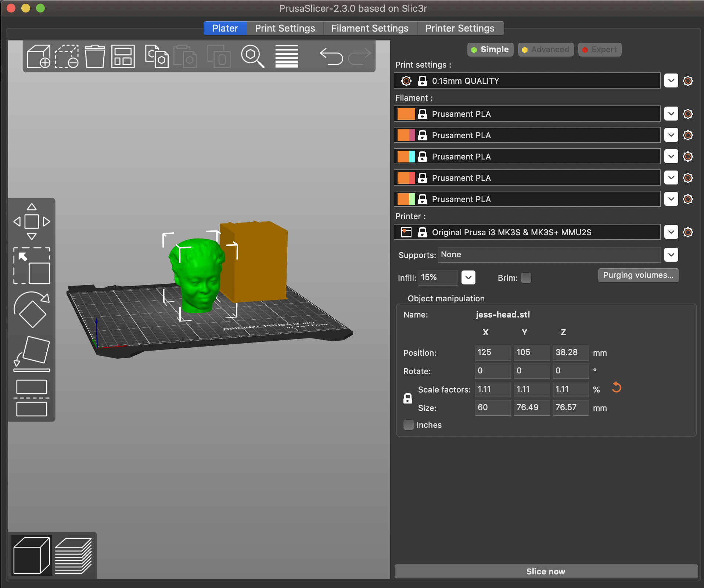Click the Layers editing icon

287,56
